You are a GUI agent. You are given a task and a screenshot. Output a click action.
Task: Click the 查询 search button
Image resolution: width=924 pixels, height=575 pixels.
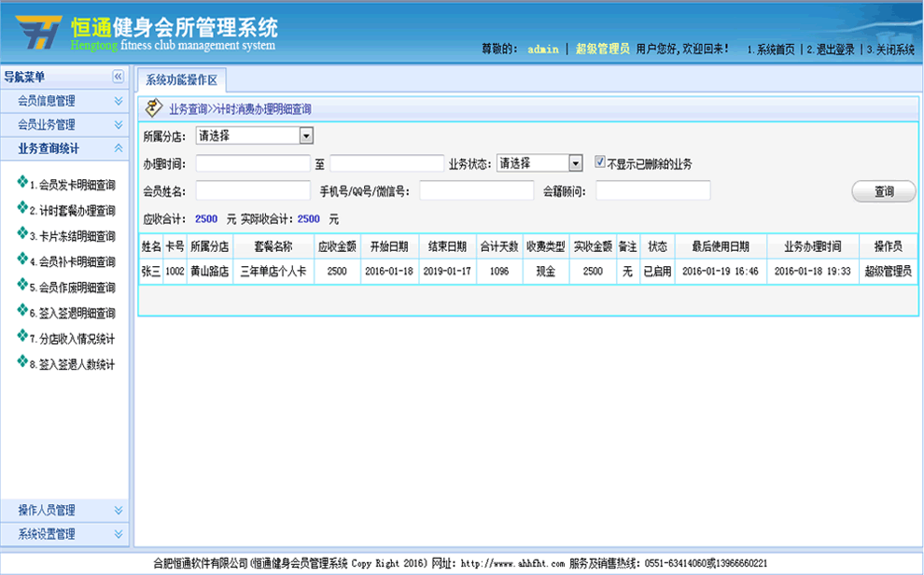pyautogui.click(x=884, y=191)
